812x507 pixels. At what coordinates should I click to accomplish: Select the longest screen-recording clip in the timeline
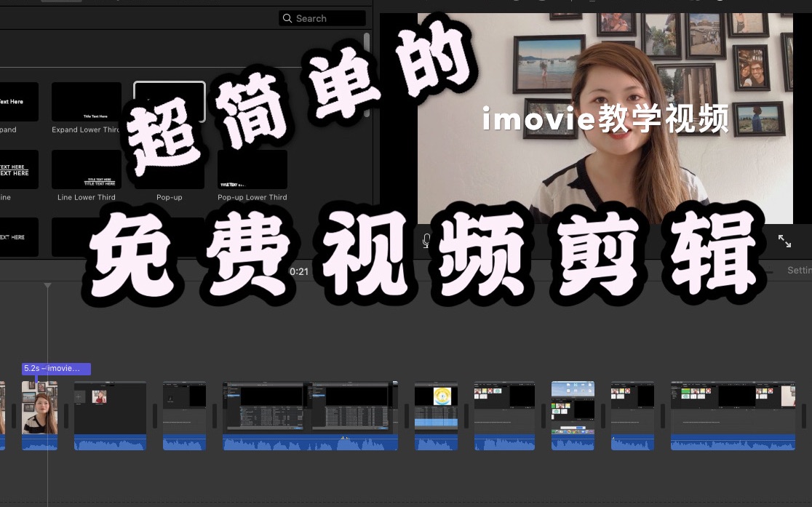pyautogui.click(x=310, y=415)
